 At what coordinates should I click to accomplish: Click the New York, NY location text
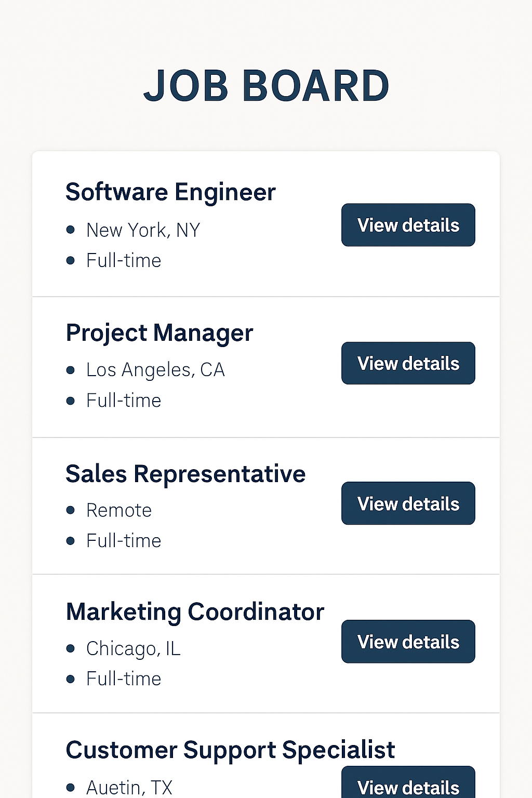[x=143, y=230]
